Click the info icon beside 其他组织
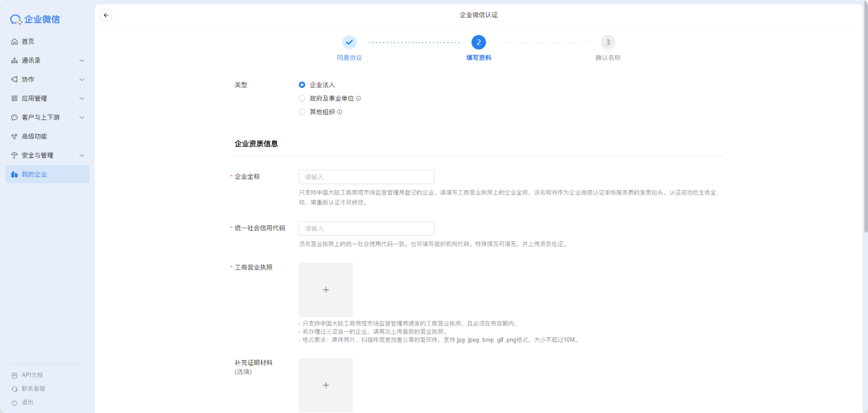The image size is (868, 413). pyautogui.click(x=339, y=112)
